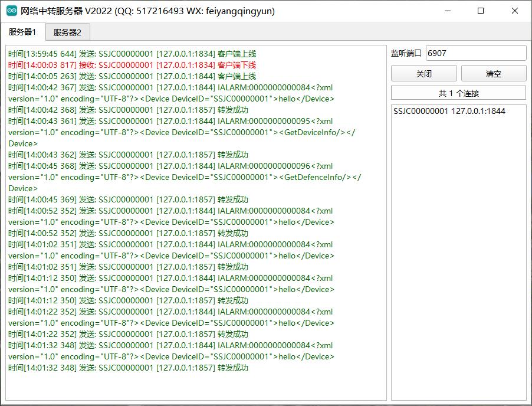Image resolution: width=532 pixels, height=406 pixels.
Task: Clear the log with the 清空 button
Action: click(493, 74)
